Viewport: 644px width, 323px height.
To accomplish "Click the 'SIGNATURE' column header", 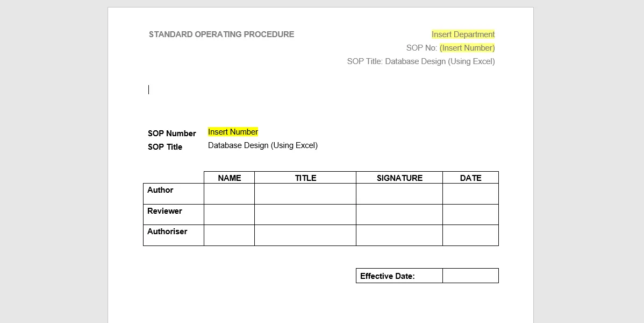I will click(x=399, y=178).
